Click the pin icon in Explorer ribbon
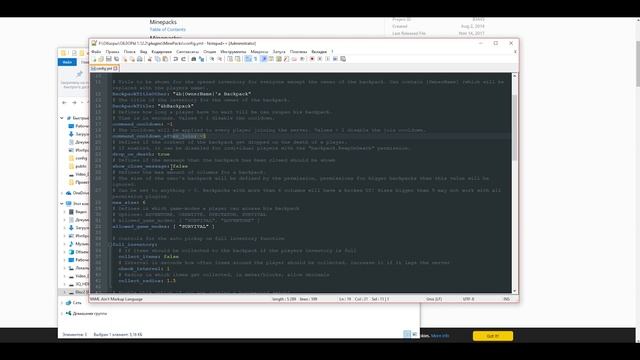640x360 pixels. pyautogui.click(x=80, y=74)
